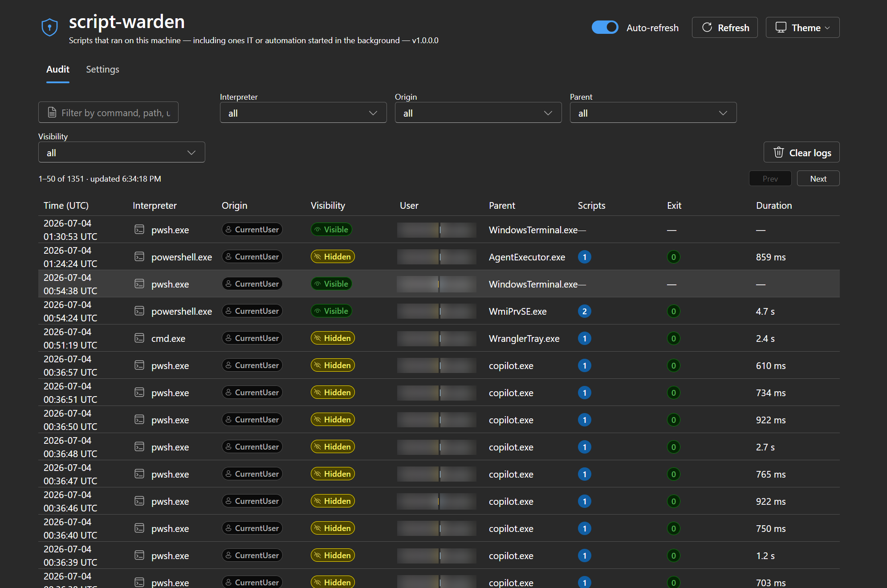Viewport: 887px width, 588px height.
Task: Click the CurrentUser badge in the 00:36:39 row
Action: 252,556
